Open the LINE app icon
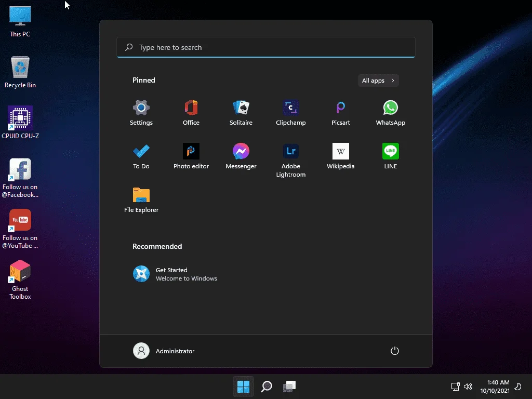Screen dimensions: 532x399 391,156
